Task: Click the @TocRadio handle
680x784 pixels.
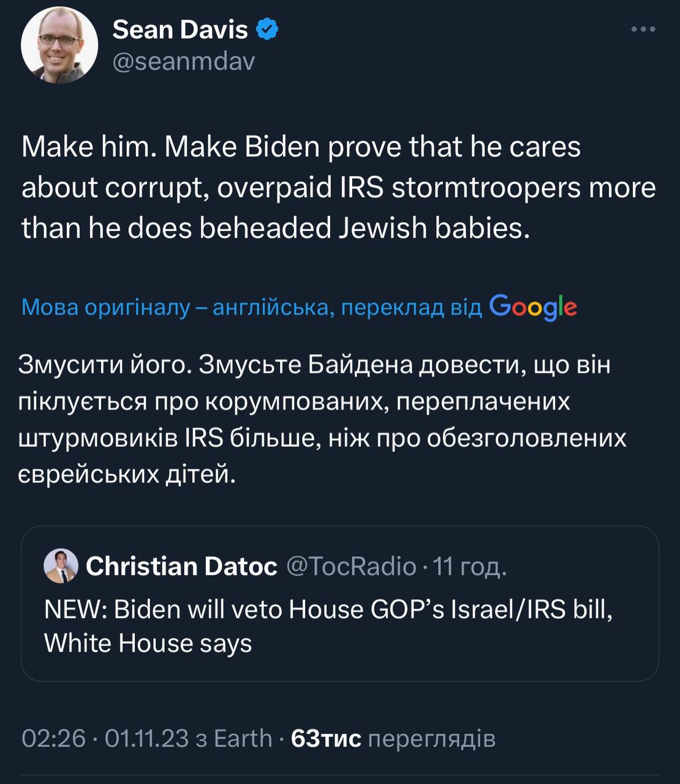Action: (x=351, y=567)
